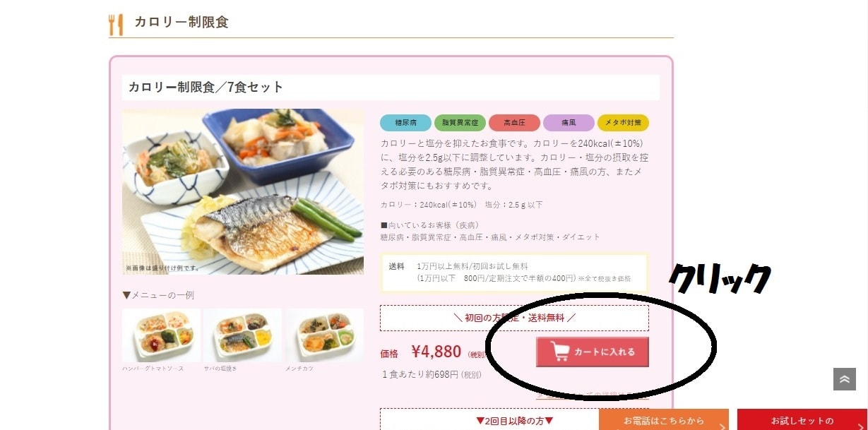Open the メンチカツ menu thumbnail
Screen dimensions: 868x430
tap(324, 335)
